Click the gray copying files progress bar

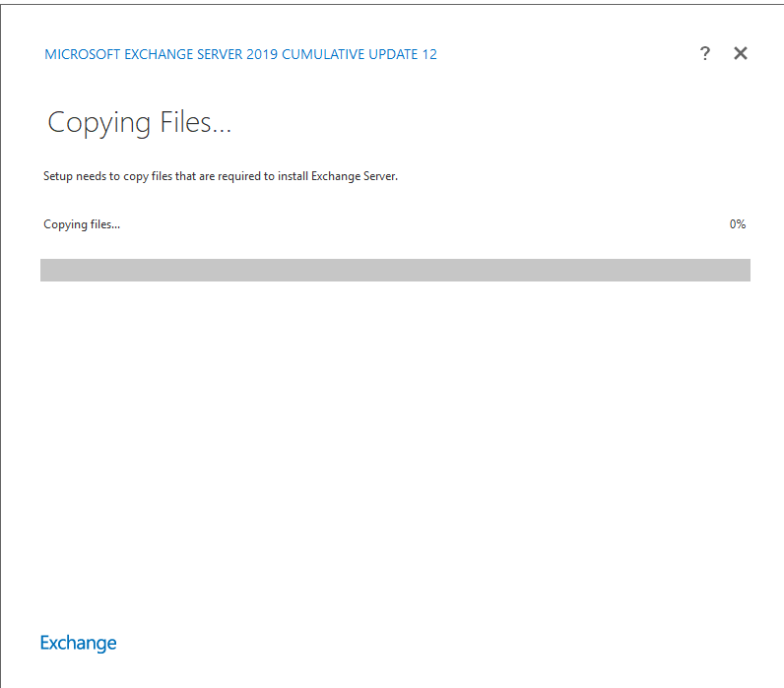pos(395,270)
